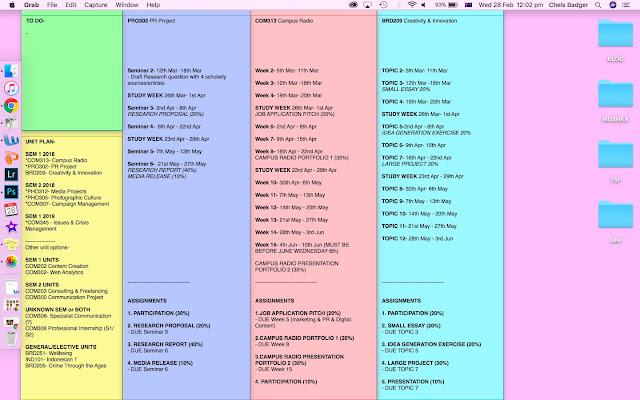Click the CAMPUS RADIO PORTFOLIO 1 (35%) week 8 line

point(302,158)
